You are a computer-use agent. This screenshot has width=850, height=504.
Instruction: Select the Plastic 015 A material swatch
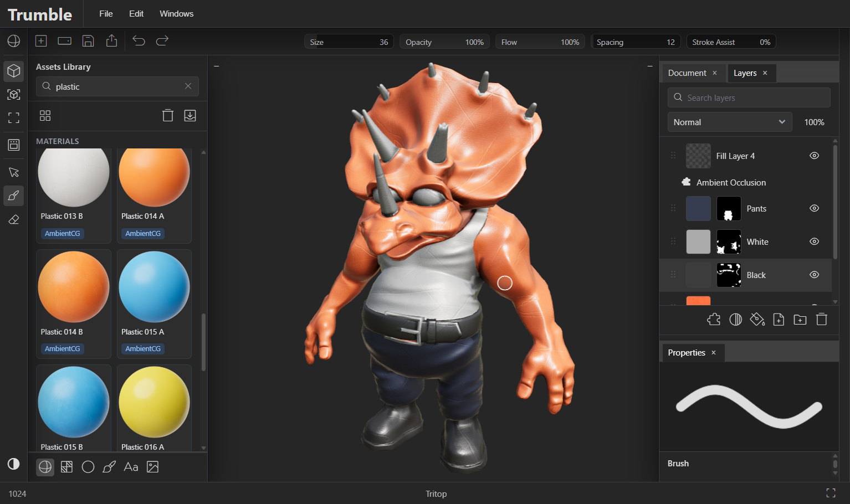click(154, 287)
